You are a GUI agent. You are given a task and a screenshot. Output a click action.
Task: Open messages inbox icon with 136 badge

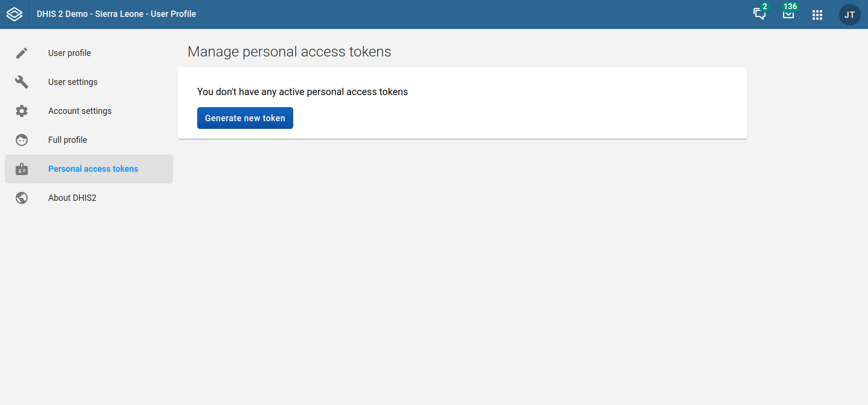coord(788,14)
